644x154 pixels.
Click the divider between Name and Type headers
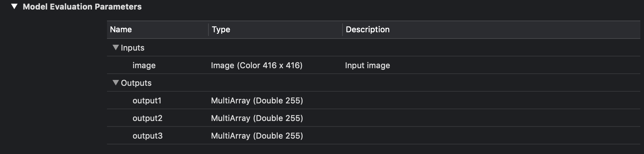[x=208, y=29]
